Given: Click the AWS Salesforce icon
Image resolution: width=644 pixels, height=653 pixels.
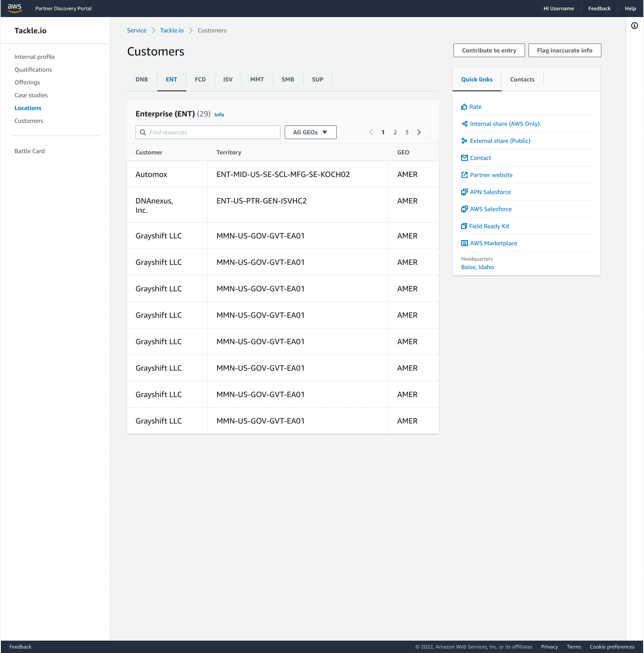Looking at the screenshot, I should pos(465,209).
